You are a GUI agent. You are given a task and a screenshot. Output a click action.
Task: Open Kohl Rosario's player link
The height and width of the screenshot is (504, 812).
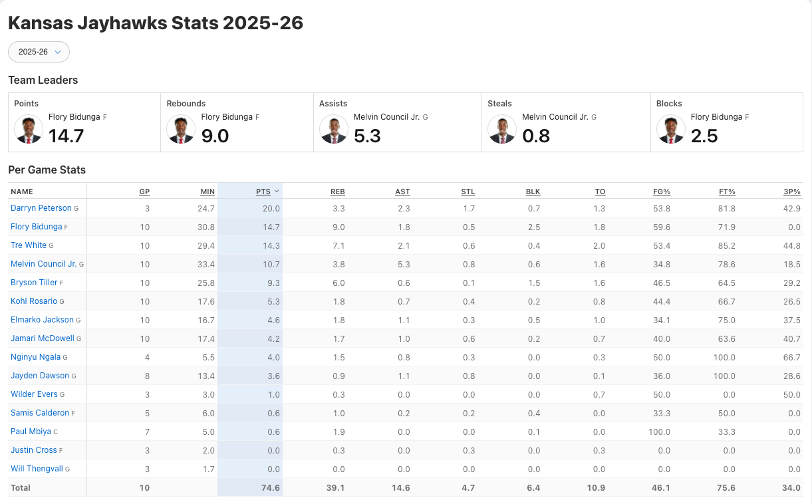point(34,301)
